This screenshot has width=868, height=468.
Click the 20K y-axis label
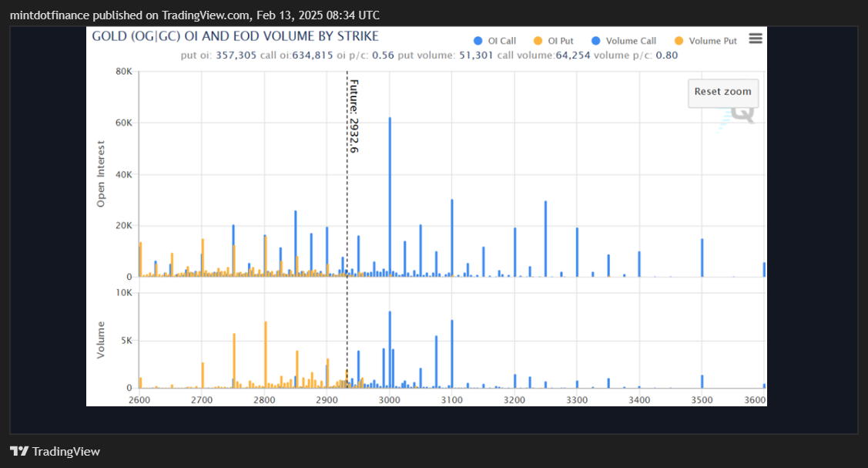[124, 225]
